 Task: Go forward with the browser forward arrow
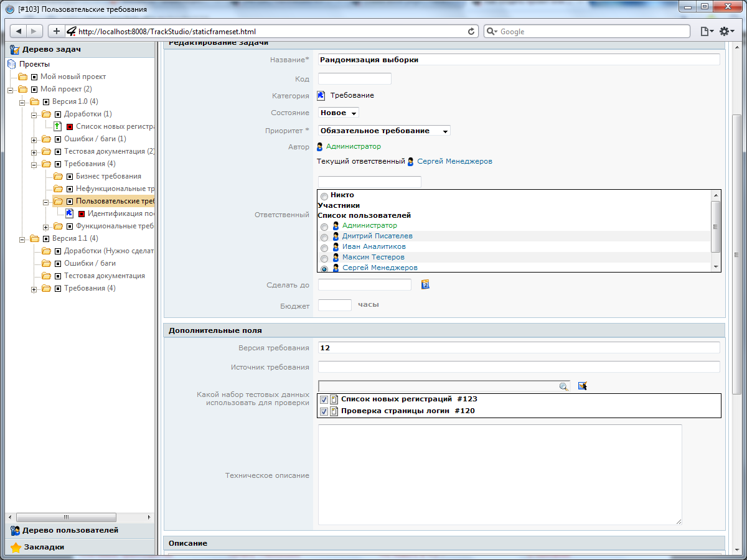coord(34,31)
